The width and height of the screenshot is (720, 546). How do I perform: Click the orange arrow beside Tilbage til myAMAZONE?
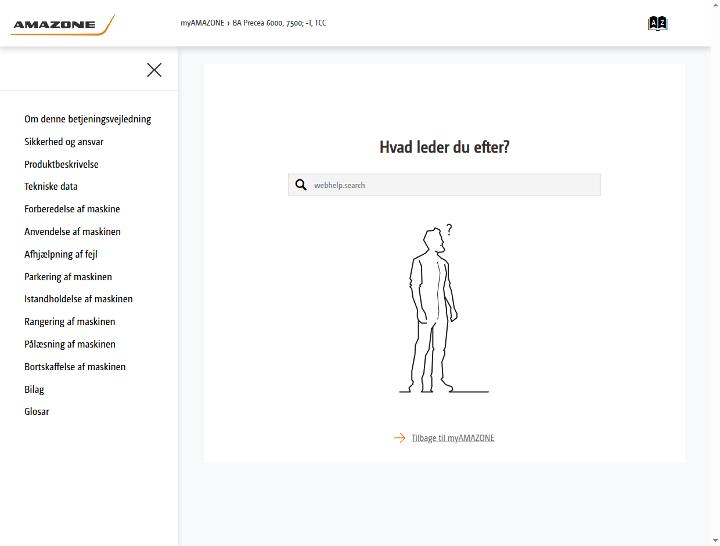point(399,438)
